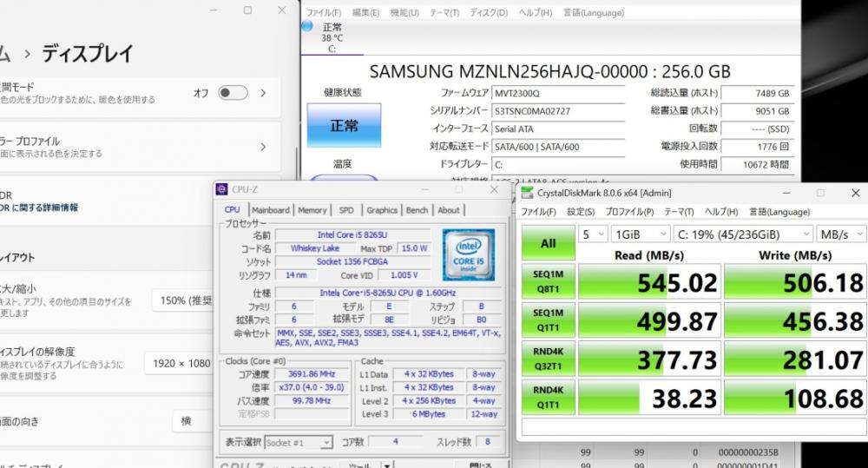This screenshot has height=468, width=868.
Task: Start the RND4K Q32T1 benchmark
Action: [x=548, y=359]
